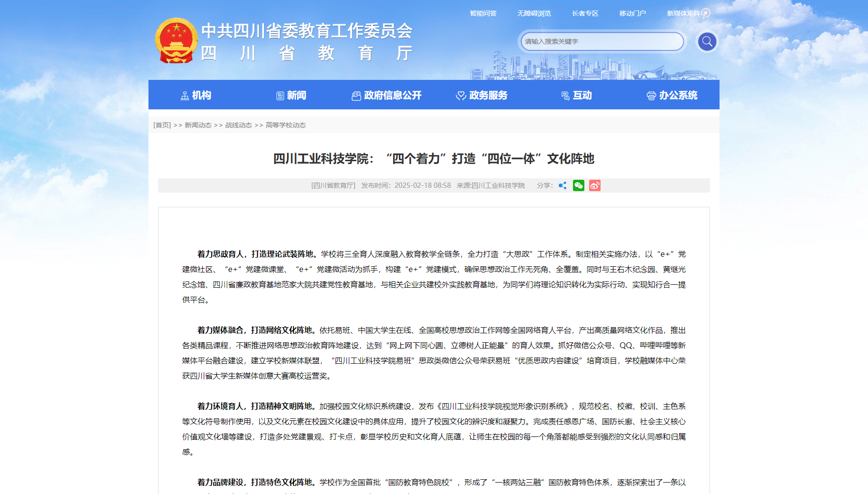
Task: Click the blue general share icon
Action: [562, 185]
